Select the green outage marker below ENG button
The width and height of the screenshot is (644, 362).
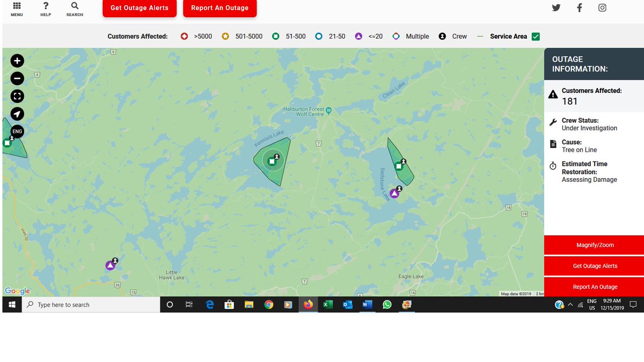(7, 143)
